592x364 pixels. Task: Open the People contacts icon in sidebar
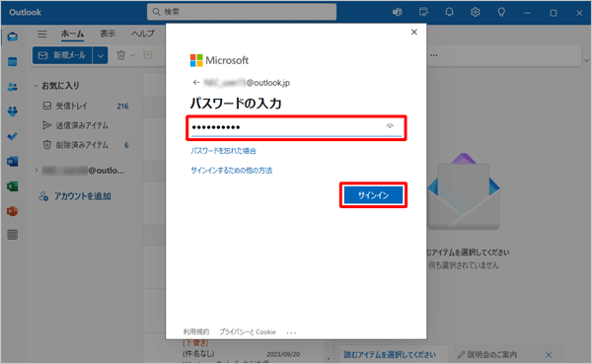tap(13, 87)
